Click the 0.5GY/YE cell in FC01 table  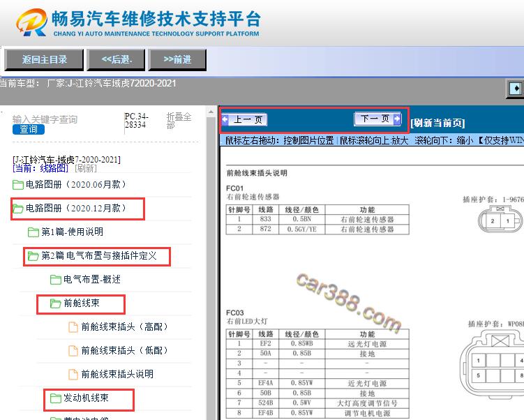[301, 230]
